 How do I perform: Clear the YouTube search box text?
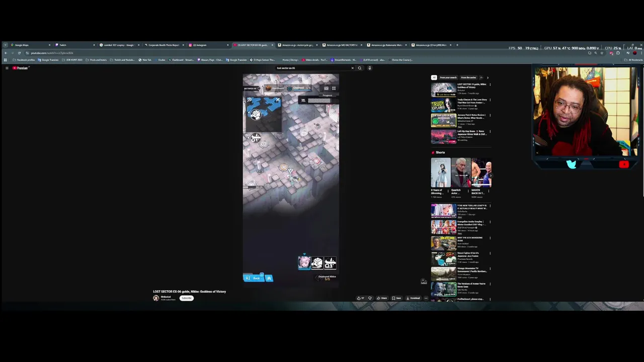coord(352,68)
